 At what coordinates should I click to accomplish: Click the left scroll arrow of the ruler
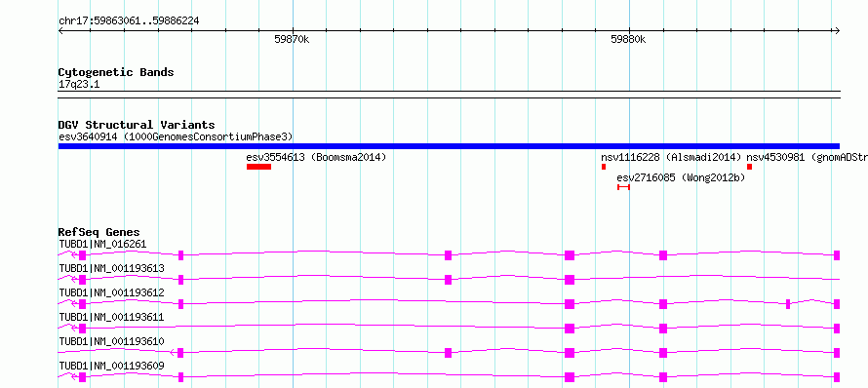60,31
